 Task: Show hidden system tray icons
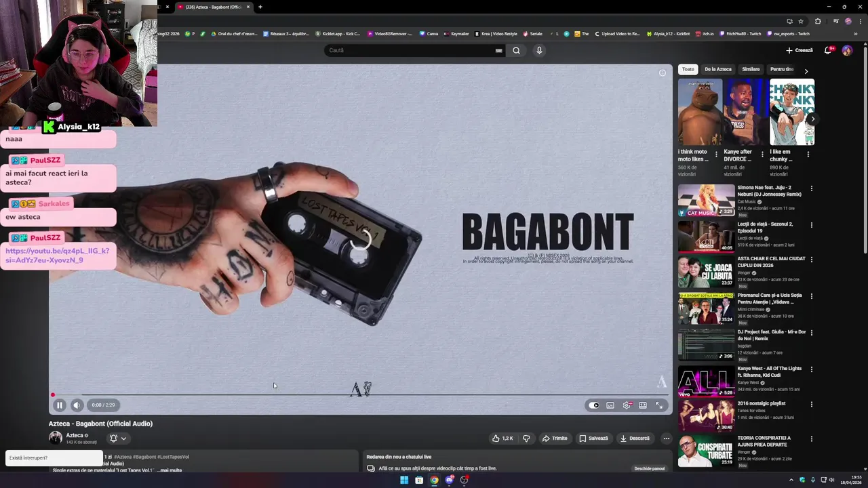pyautogui.click(x=791, y=480)
